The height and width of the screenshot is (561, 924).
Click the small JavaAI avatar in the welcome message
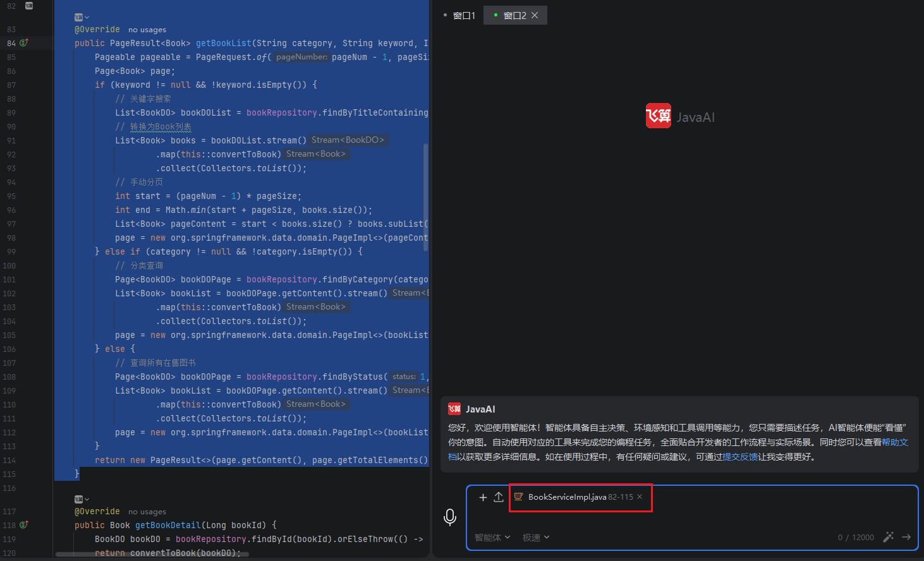pyautogui.click(x=454, y=409)
